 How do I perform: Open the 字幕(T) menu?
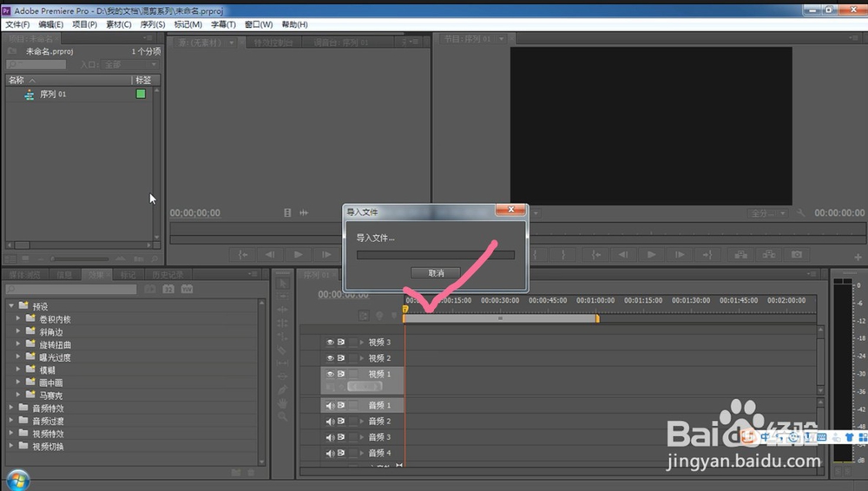pos(223,24)
